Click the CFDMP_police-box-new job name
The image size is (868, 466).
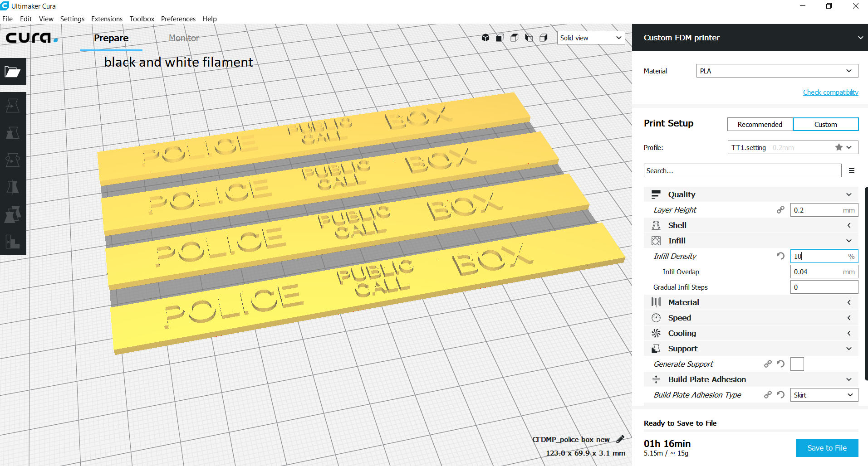(x=571, y=439)
